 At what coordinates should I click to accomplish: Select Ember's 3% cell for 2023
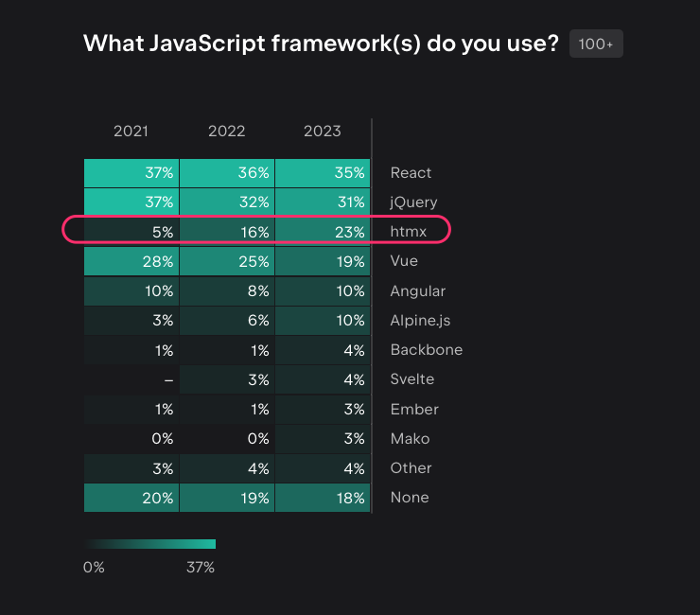(323, 409)
